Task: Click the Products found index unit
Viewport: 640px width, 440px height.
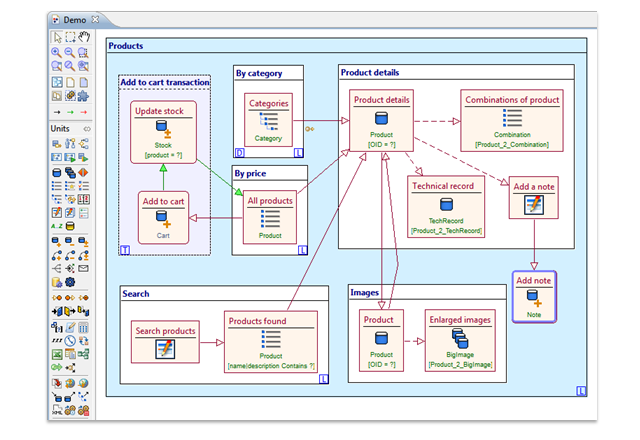Action: [271, 342]
